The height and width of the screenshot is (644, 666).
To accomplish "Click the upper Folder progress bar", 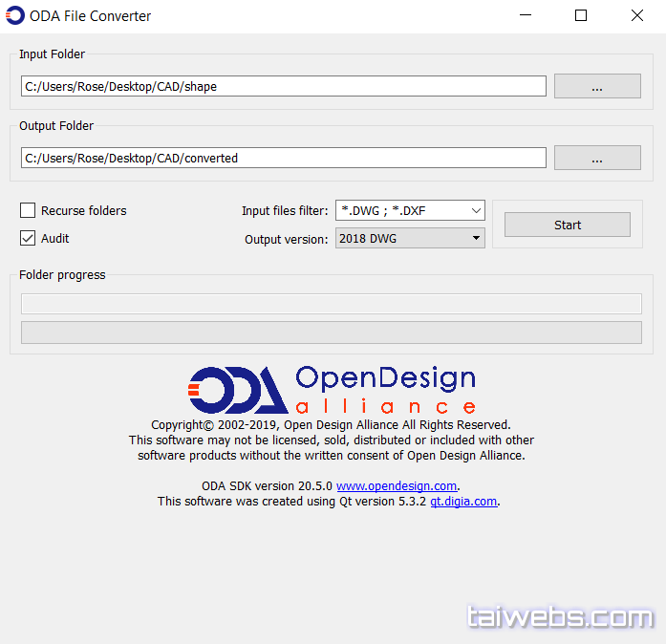I will (x=331, y=304).
